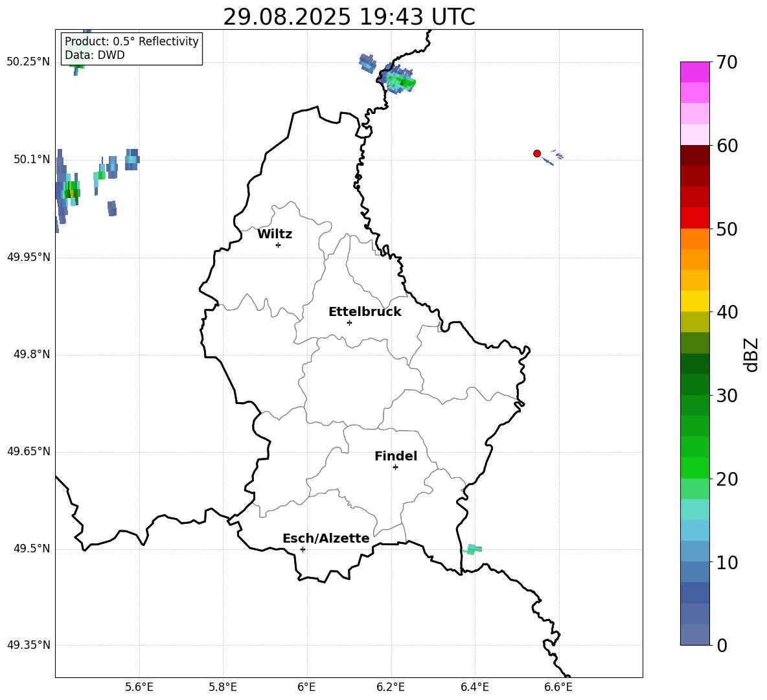Click the "Findel" city label
This screenshot has width=767, height=700.
pyautogui.click(x=396, y=457)
